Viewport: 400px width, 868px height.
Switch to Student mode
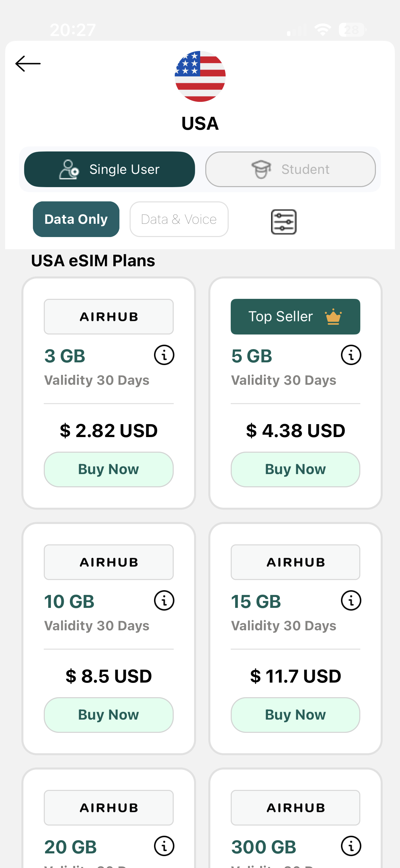pos(290,169)
